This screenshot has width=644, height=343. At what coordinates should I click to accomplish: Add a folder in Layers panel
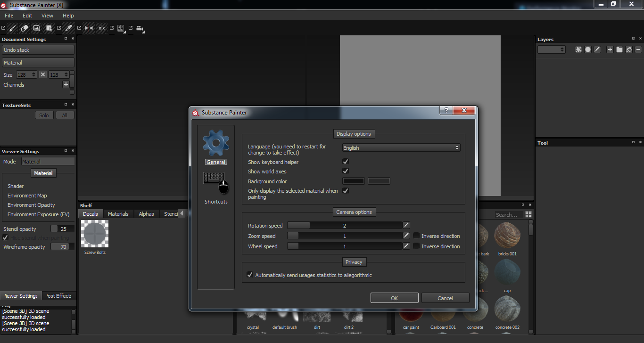pos(619,49)
